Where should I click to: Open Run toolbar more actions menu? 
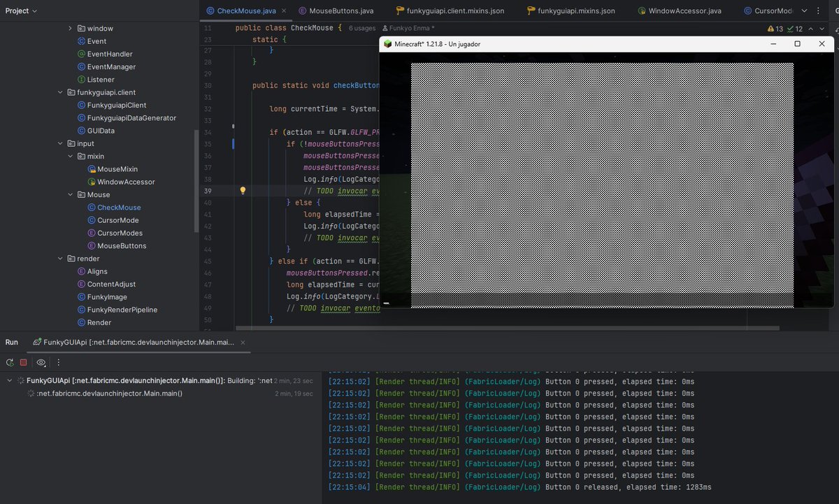click(59, 362)
